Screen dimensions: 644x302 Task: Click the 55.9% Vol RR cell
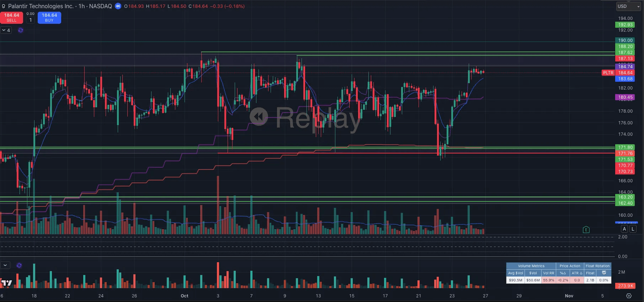tap(549, 280)
